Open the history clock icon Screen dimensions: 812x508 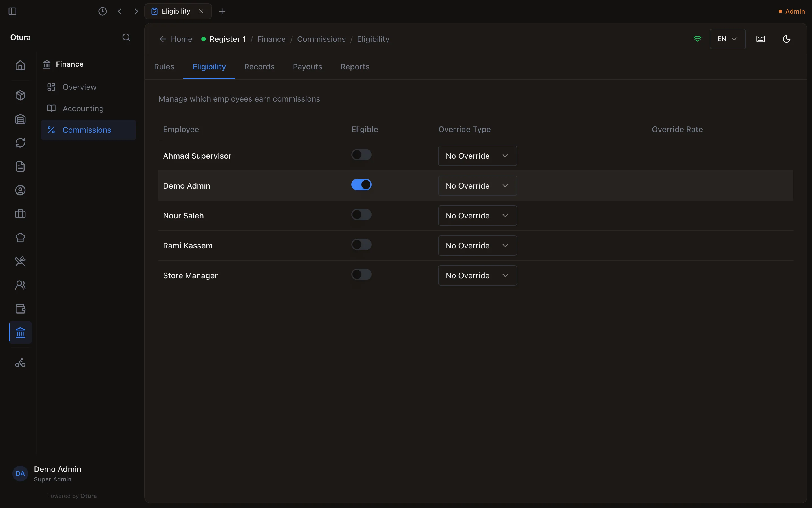click(x=103, y=11)
